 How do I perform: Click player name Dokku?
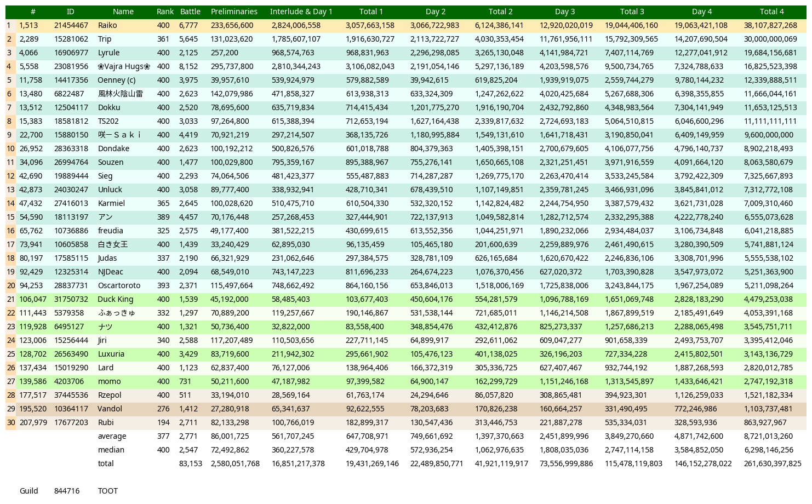[x=109, y=107]
